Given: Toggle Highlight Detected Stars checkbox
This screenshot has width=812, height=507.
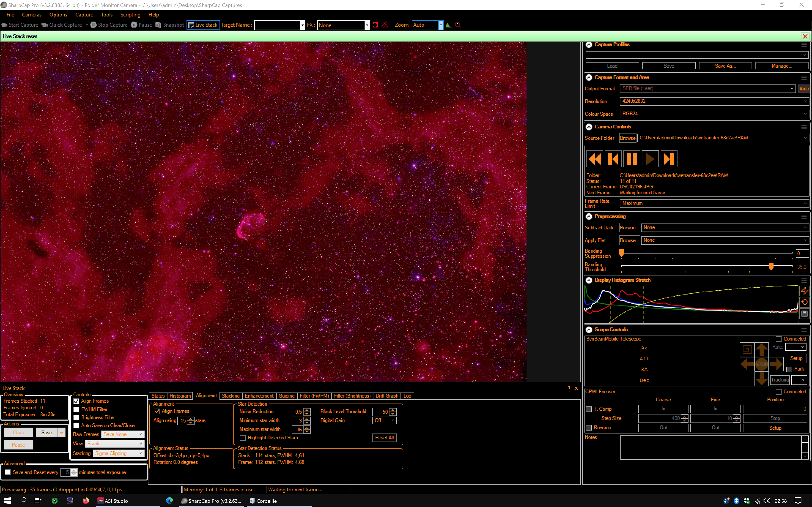Looking at the screenshot, I should (243, 438).
